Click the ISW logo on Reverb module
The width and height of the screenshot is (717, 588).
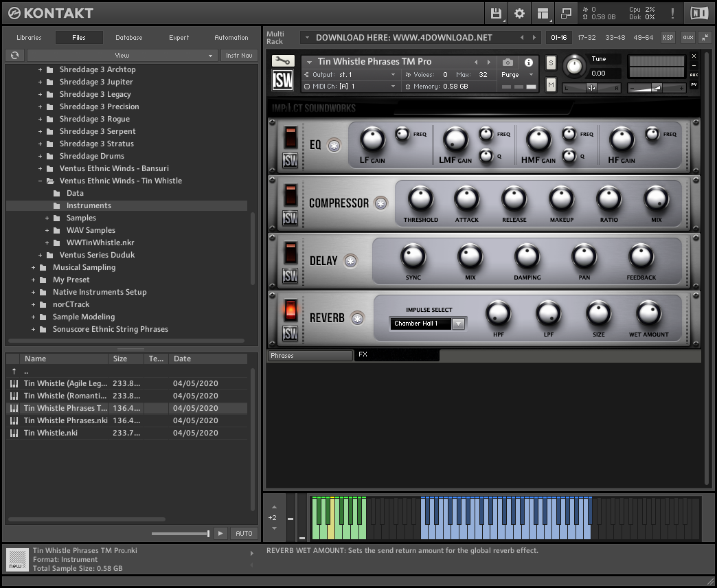click(291, 334)
